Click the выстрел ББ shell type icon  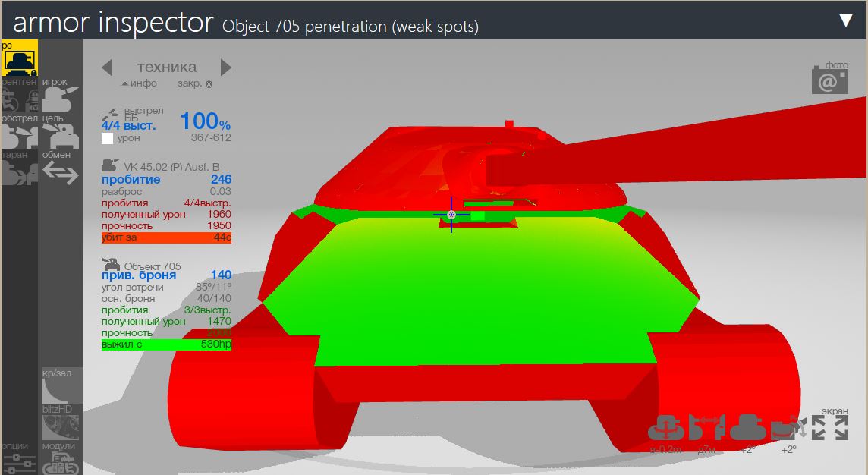click(110, 115)
